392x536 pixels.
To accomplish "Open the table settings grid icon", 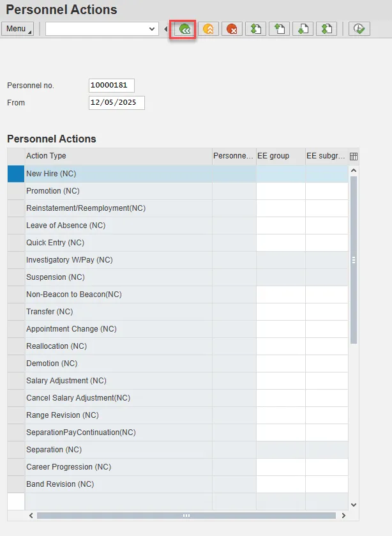I will [x=354, y=156].
